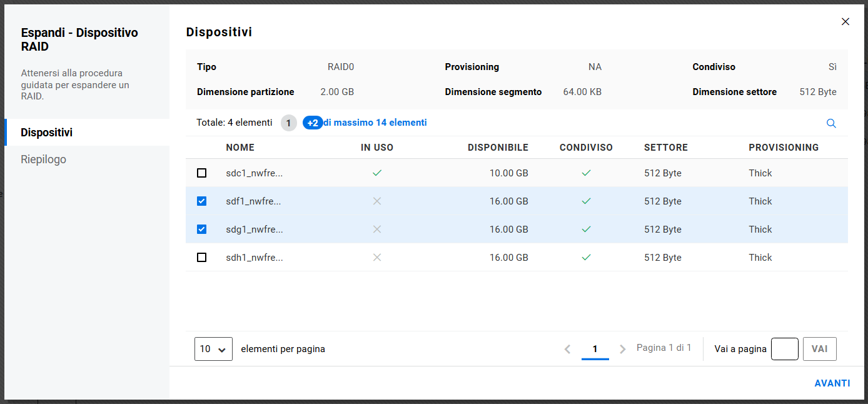Sort by the NOME column header

240,148
